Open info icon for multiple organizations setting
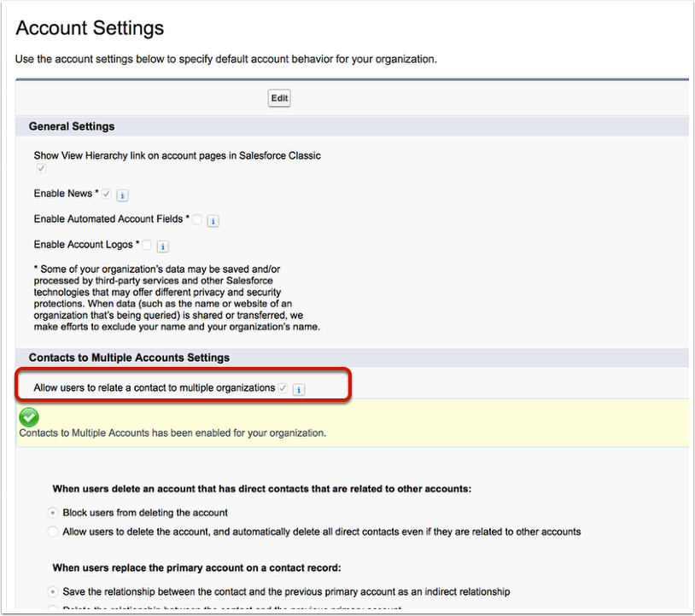Screen dimensions: 695x616 click(x=299, y=389)
